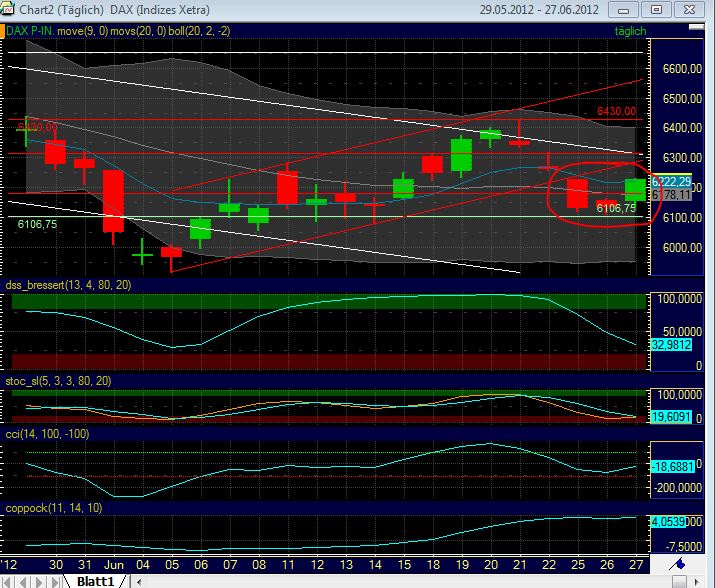715x588 pixels.
Task: Click the 19,6091 stochastic value marker
Action: click(x=671, y=417)
